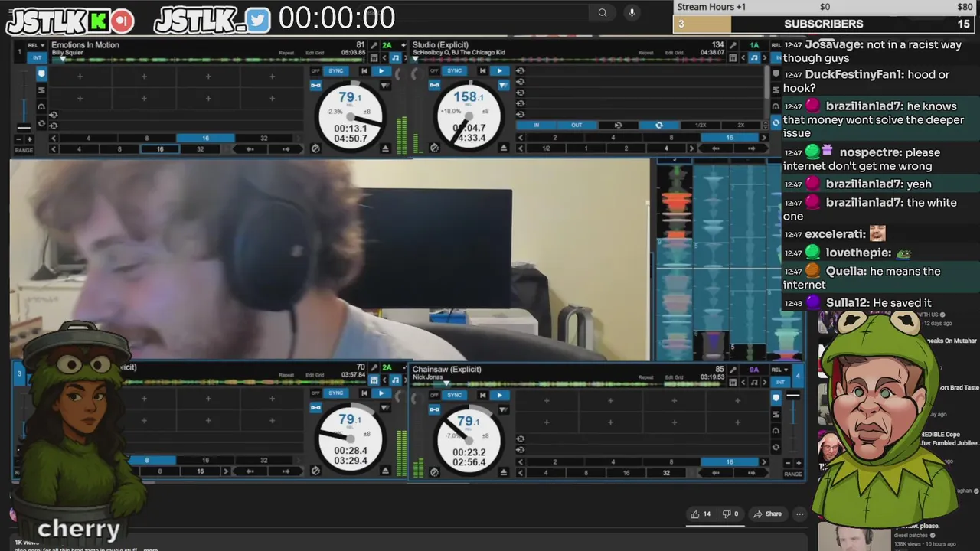Toggle INT mode on deck 1
This screenshot has height=551, width=980.
click(x=36, y=57)
